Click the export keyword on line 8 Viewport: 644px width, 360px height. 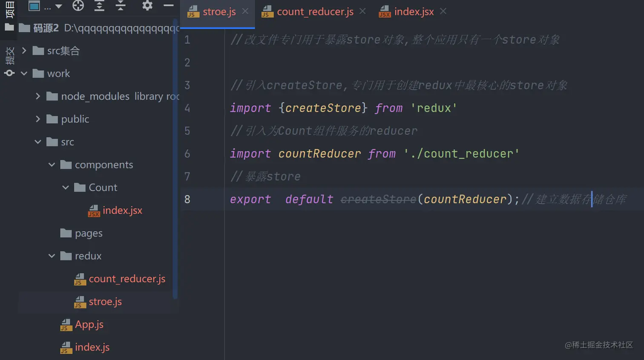pos(250,199)
